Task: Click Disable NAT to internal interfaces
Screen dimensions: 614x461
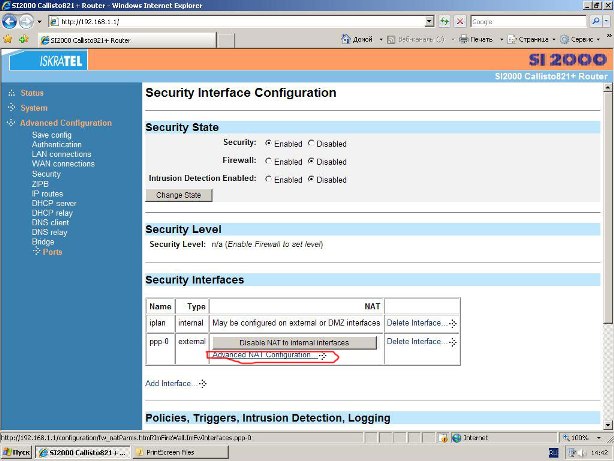Action: coord(294,342)
